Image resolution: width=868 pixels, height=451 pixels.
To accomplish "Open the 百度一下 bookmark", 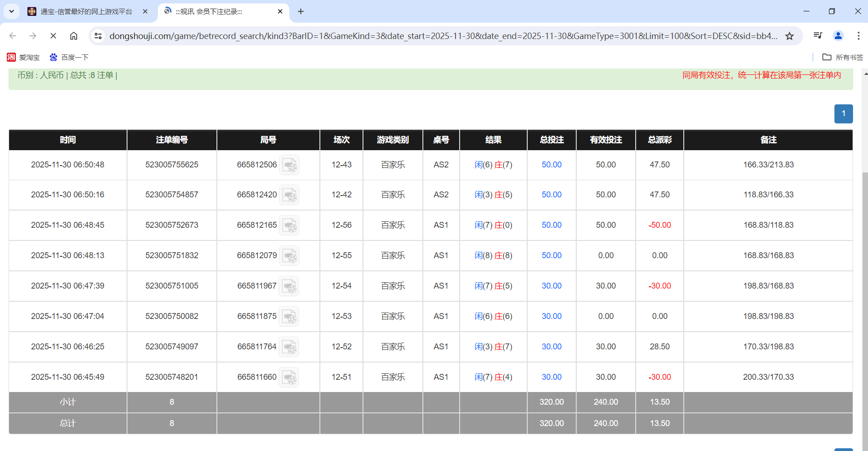I will click(69, 57).
